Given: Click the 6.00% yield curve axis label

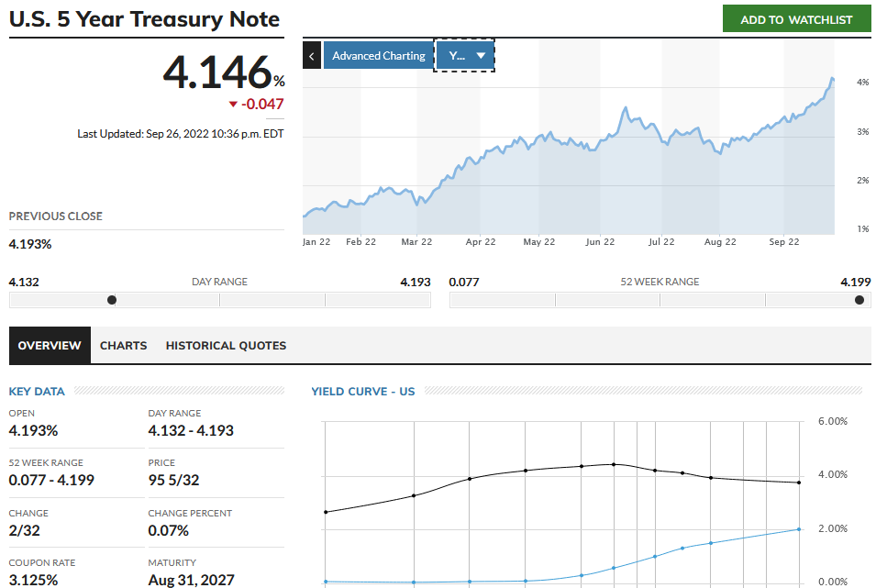Looking at the screenshot, I should tap(833, 421).
